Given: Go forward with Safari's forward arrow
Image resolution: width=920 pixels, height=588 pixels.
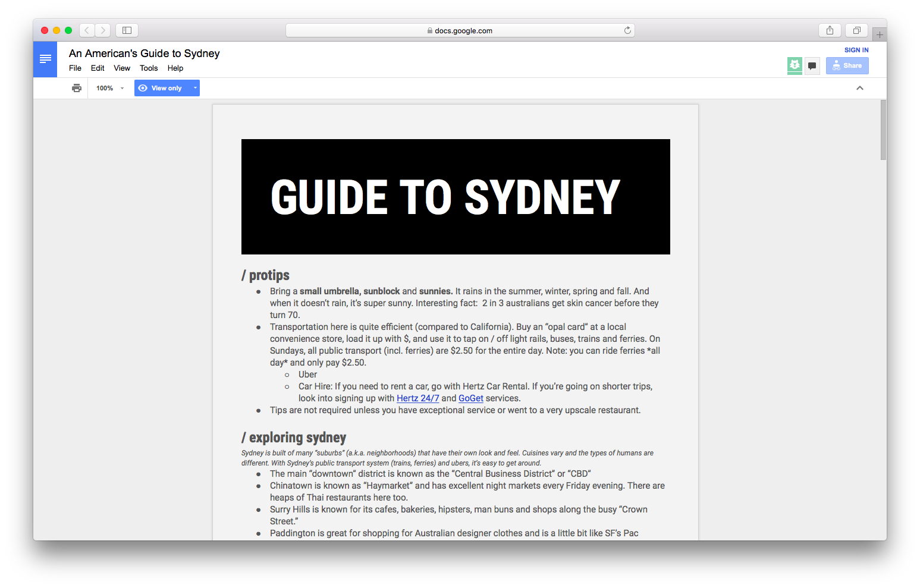Looking at the screenshot, I should (103, 30).
